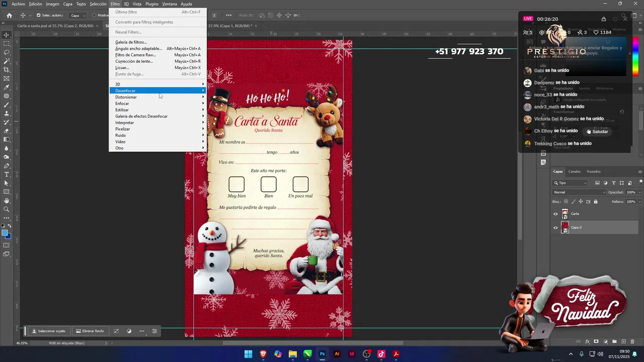Toggle lock transparent pixels icon
The image size is (644, 362).
coord(566,202)
